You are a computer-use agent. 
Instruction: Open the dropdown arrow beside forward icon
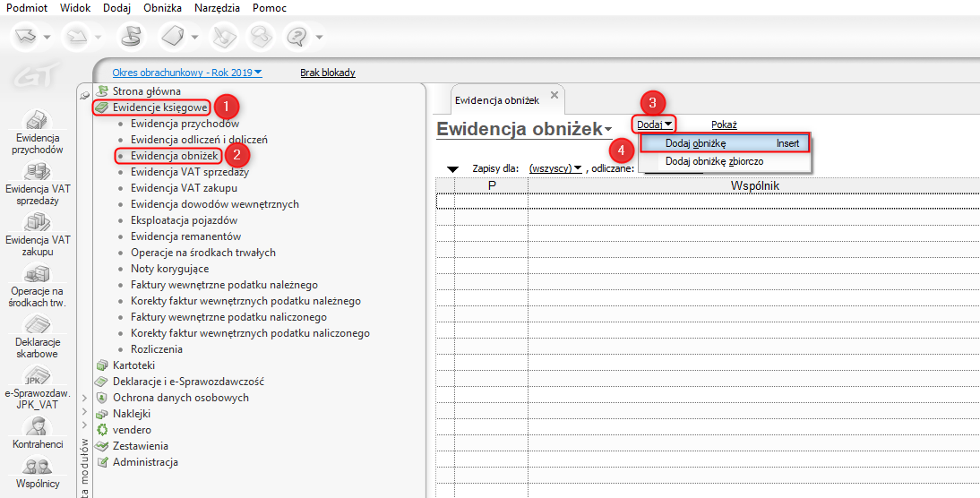coord(99,38)
